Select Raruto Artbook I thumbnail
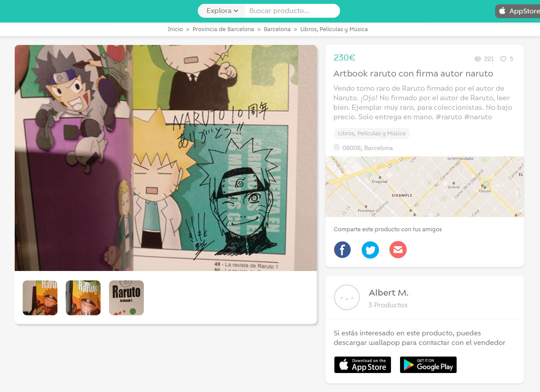The image size is (540, 392). point(126,298)
